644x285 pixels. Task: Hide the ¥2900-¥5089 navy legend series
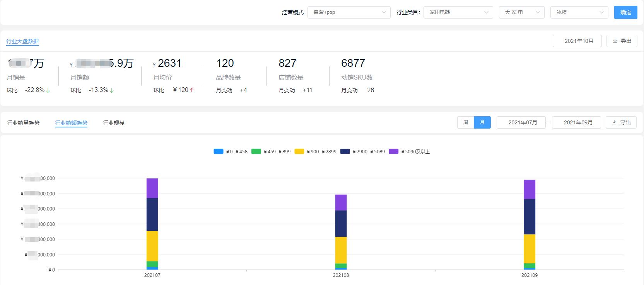345,152
